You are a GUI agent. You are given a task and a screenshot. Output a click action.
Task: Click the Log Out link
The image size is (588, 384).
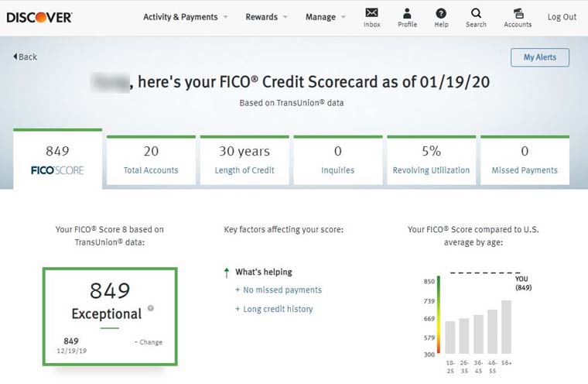pyautogui.click(x=562, y=17)
